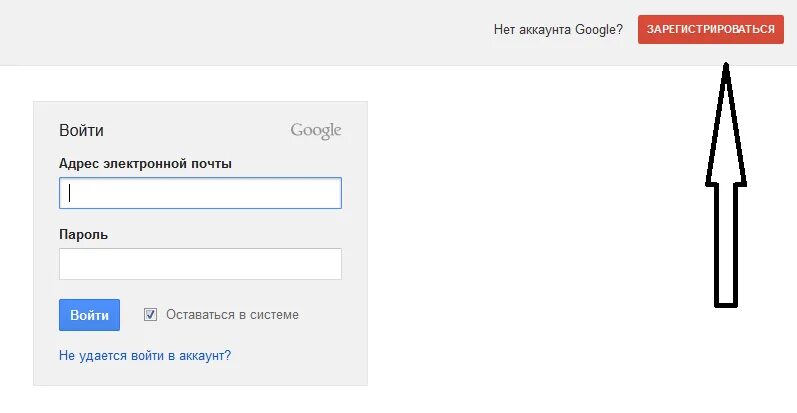Click the Пароль label
The height and width of the screenshot is (413, 797).
click(83, 235)
